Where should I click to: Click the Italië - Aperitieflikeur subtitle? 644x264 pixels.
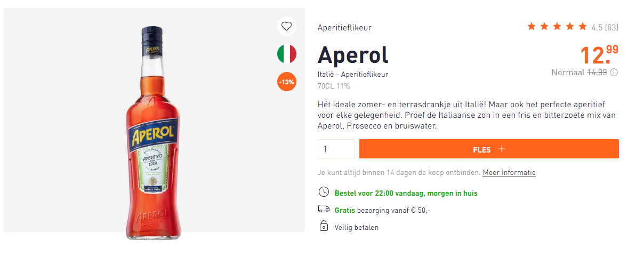[353, 74]
